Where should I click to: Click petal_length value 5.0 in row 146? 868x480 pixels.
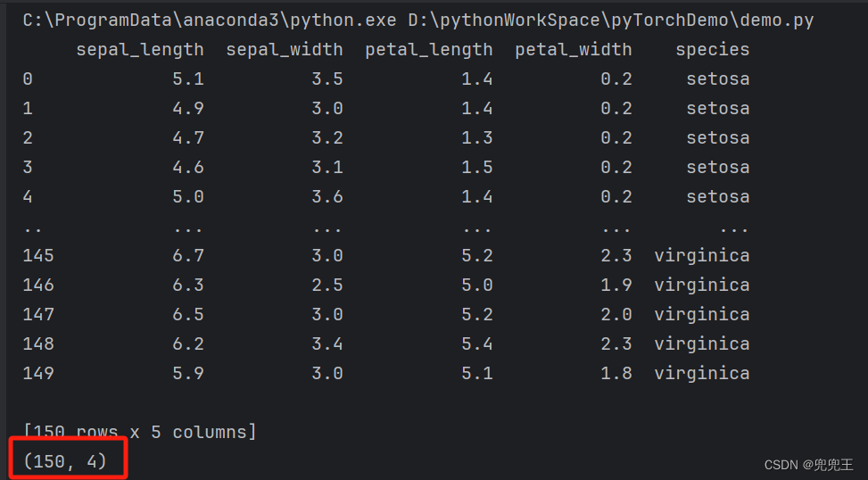tap(477, 286)
